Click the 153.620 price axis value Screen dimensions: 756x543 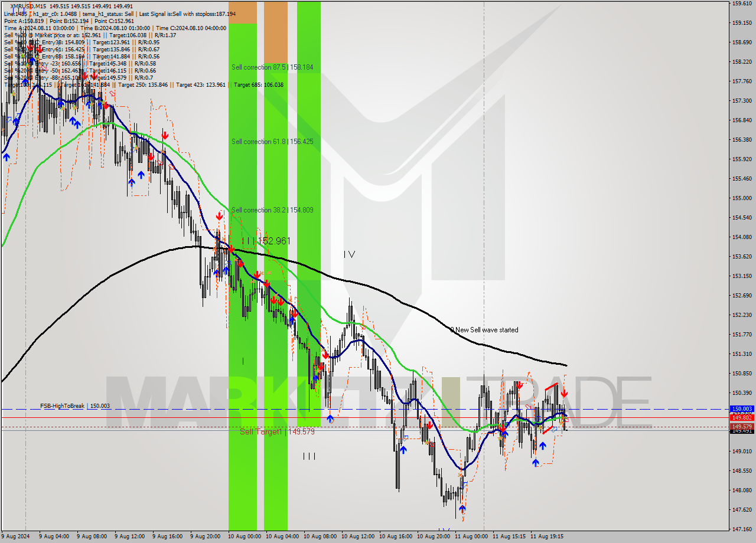tap(742, 256)
